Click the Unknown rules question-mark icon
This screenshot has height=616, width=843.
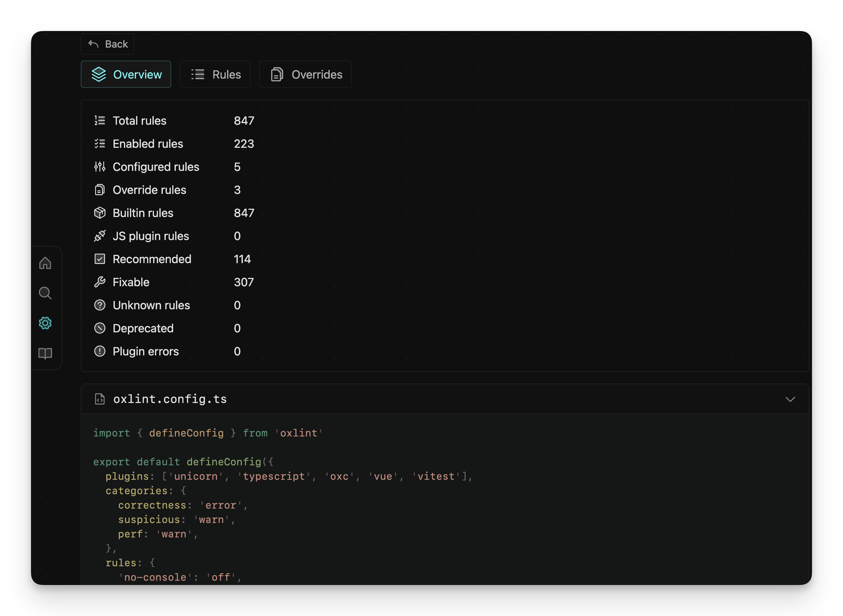point(99,305)
